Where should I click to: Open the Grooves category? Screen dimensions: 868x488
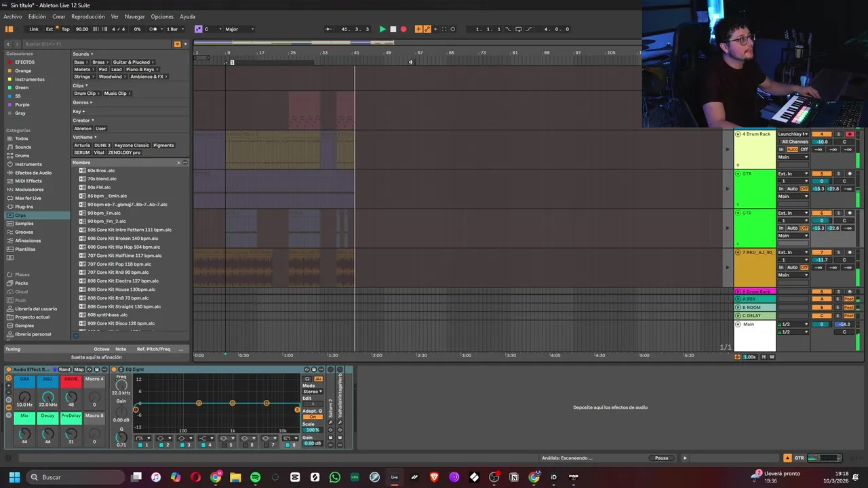pyautogui.click(x=24, y=232)
